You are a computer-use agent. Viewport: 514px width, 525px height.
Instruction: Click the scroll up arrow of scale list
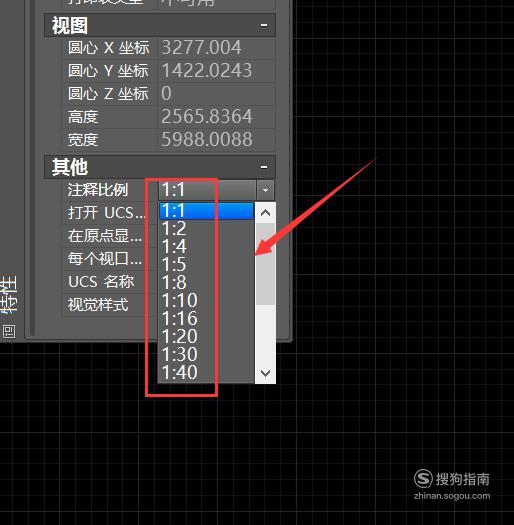[x=265, y=213]
